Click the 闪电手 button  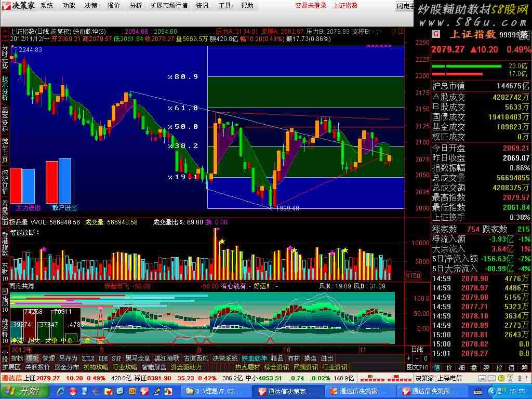click(x=405, y=6)
